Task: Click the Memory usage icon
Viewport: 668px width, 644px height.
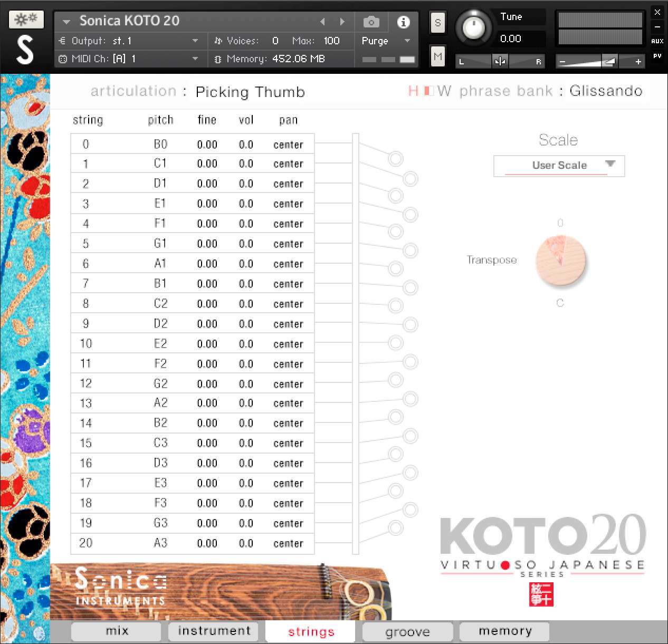Action: tap(218, 59)
